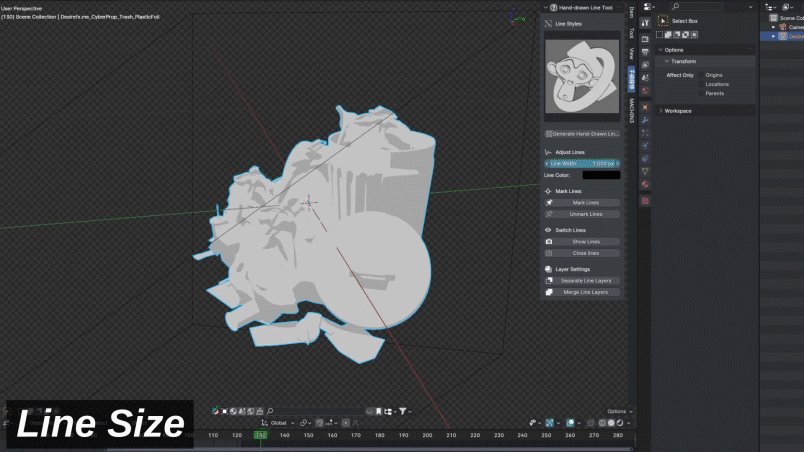Image resolution: width=804 pixels, height=452 pixels.
Task: Click the Mark Lines button
Action: [582, 202]
